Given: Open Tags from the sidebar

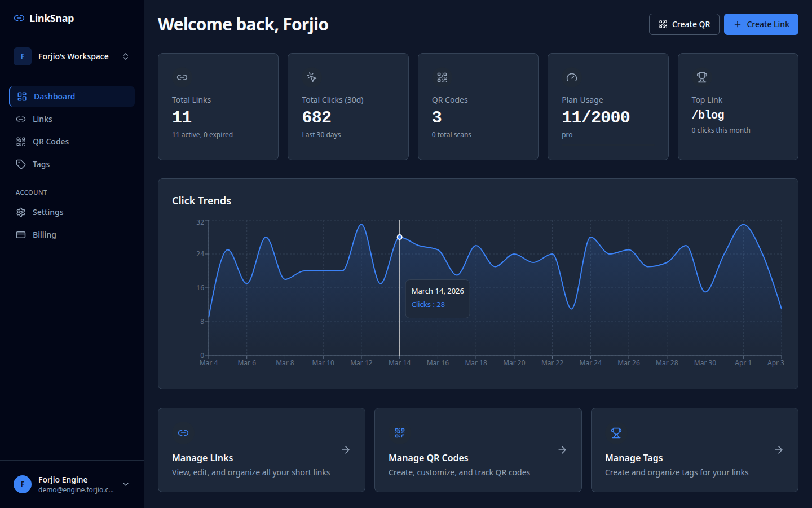Looking at the screenshot, I should pos(41,164).
